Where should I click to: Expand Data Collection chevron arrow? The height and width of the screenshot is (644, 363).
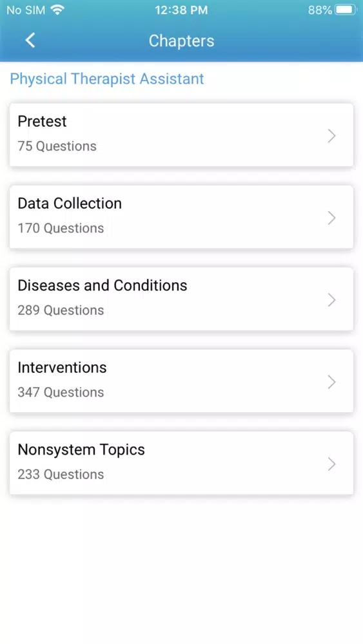pos(332,218)
